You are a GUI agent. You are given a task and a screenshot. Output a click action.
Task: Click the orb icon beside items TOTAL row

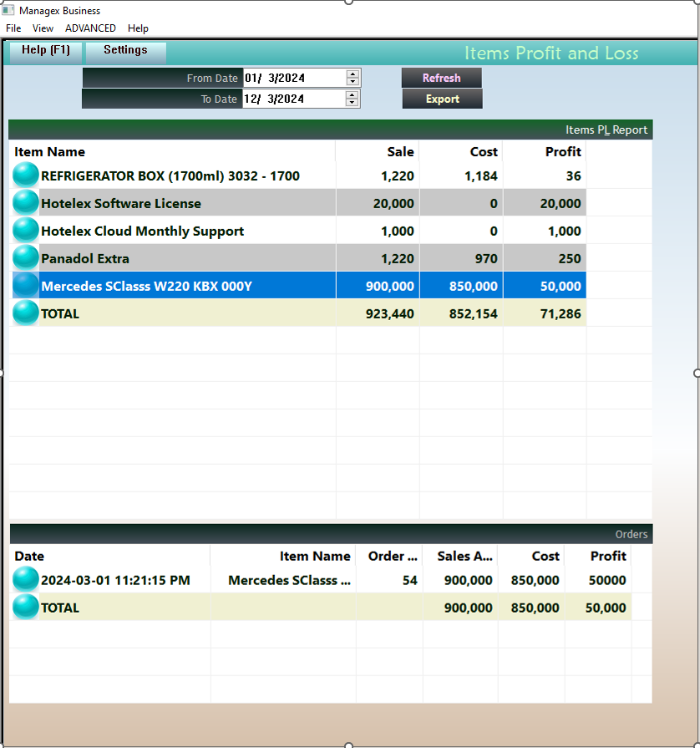[26, 313]
